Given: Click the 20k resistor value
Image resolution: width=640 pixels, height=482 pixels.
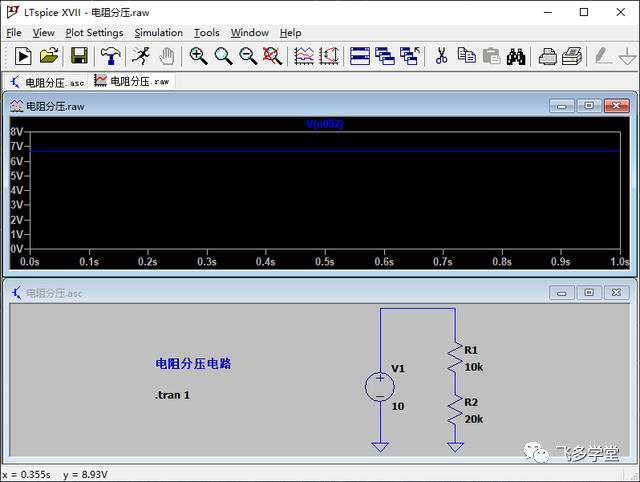Looking at the screenshot, I should (x=473, y=419).
